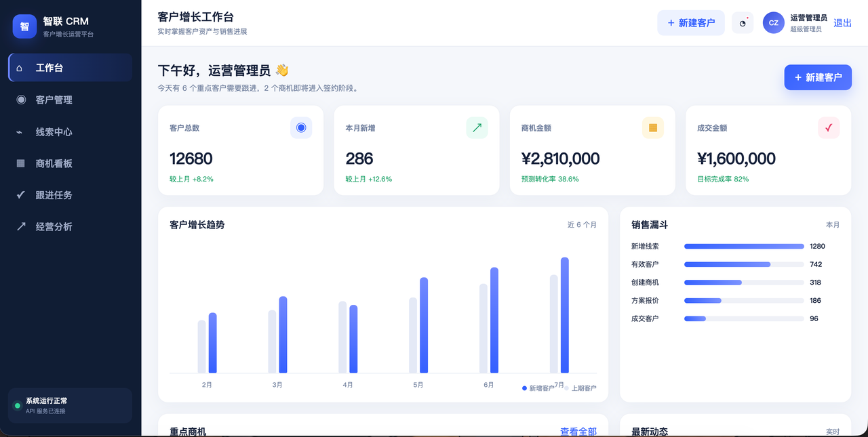The image size is (868, 437).
Task: Click the blue circle icon on 客户总数 card
Action: click(x=301, y=127)
